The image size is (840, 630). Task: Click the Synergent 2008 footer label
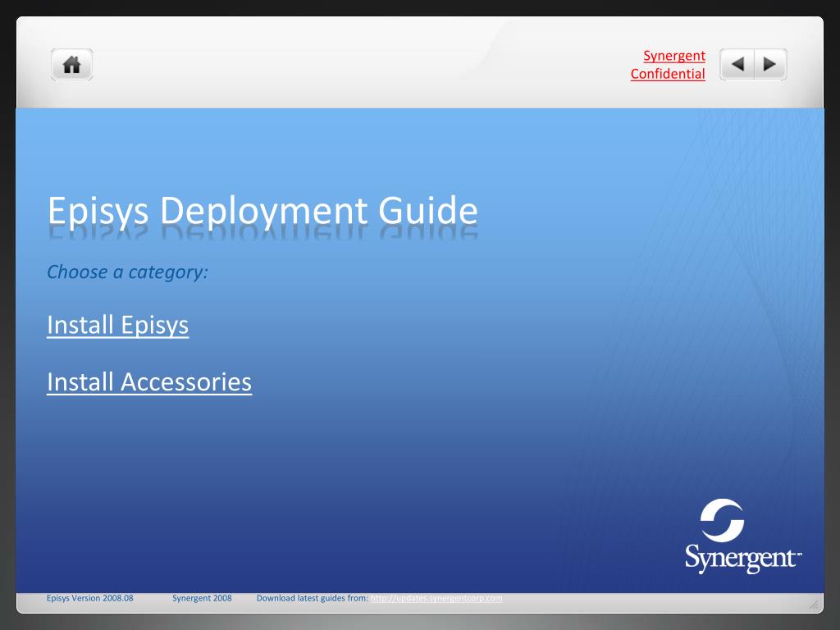click(x=202, y=598)
